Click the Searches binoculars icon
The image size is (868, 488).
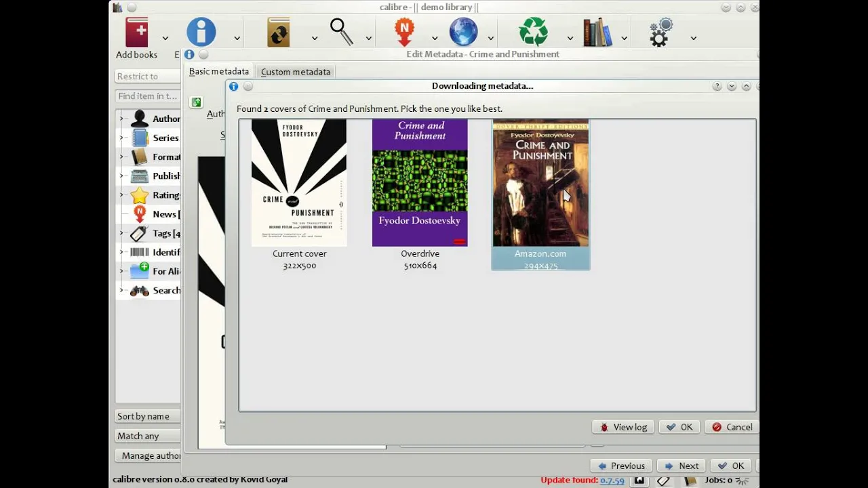pos(140,291)
